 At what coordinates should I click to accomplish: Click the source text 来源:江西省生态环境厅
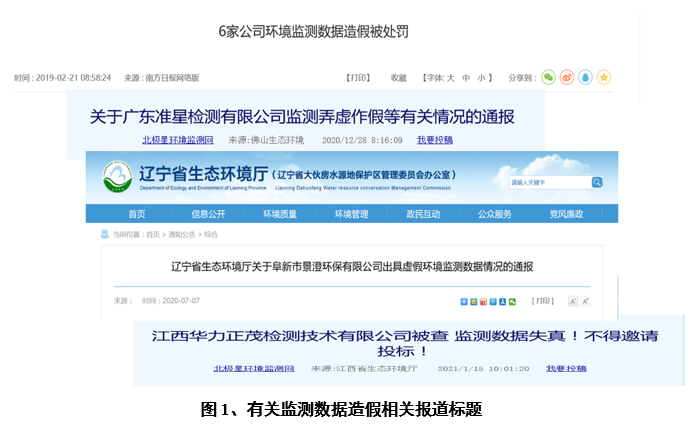tap(364, 368)
